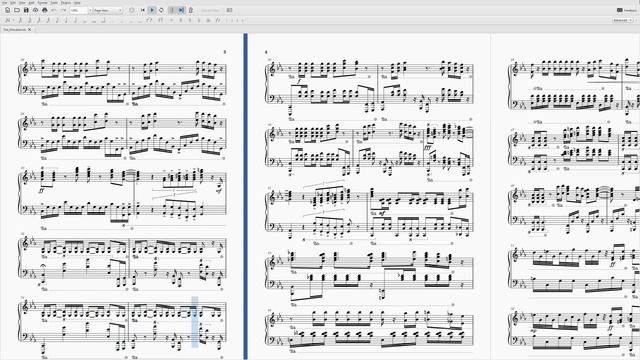Open the Format menu
This screenshot has height=360, width=640.
tap(42, 3)
